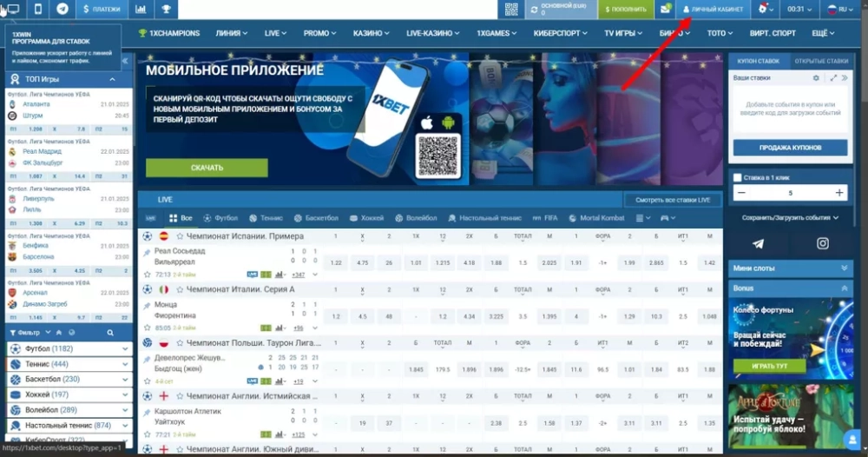This screenshot has height=457, width=868.
Task: Select Хоккей filter in LIVE section
Action: 366,218
